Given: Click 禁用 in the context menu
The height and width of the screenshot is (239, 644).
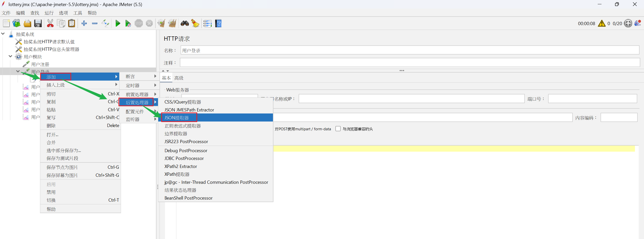Looking at the screenshot, I should pyautogui.click(x=80, y=192).
